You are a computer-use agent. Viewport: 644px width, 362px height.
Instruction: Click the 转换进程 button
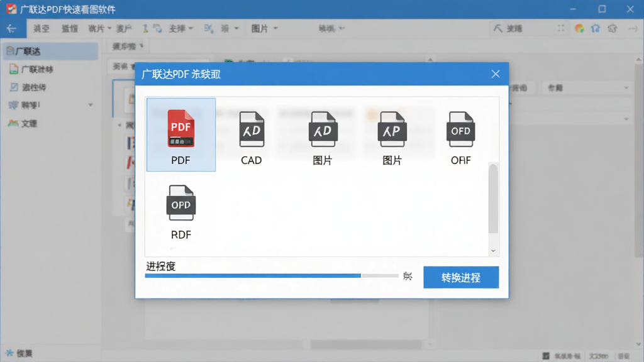461,277
